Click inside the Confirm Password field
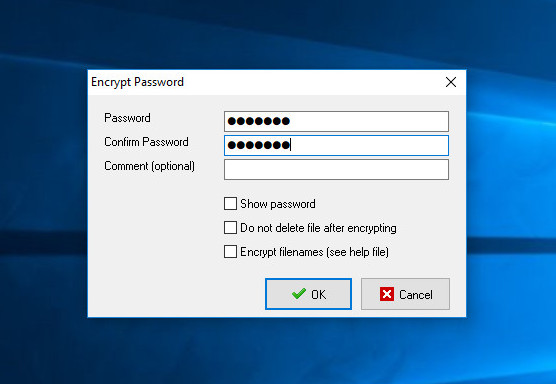 [x=336, y=145]
